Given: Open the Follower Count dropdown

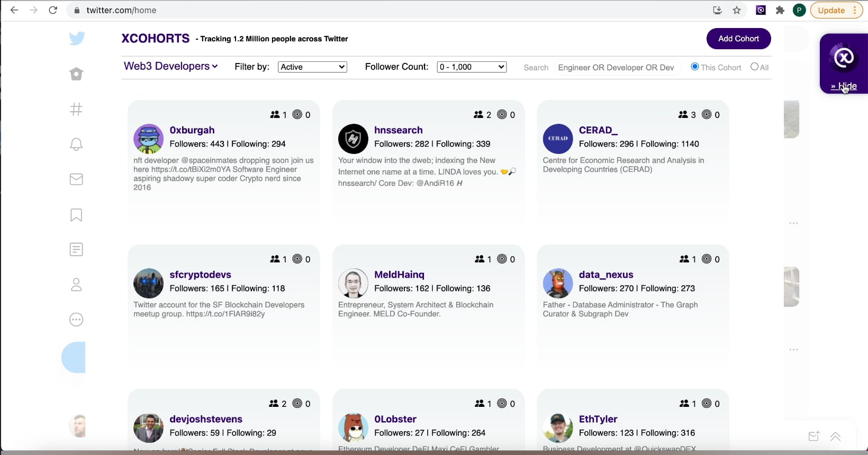Looking at the screenshot, I should coord(472,67).
